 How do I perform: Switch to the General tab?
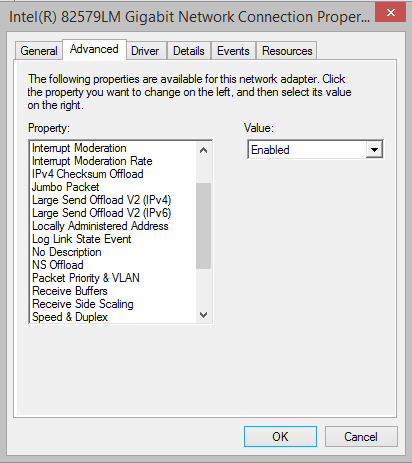(x=39, y=51)
